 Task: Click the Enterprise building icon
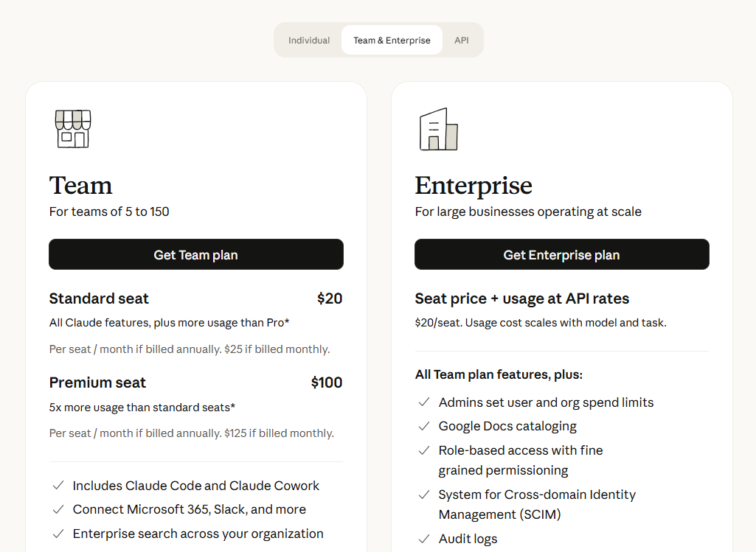[438, 129]
